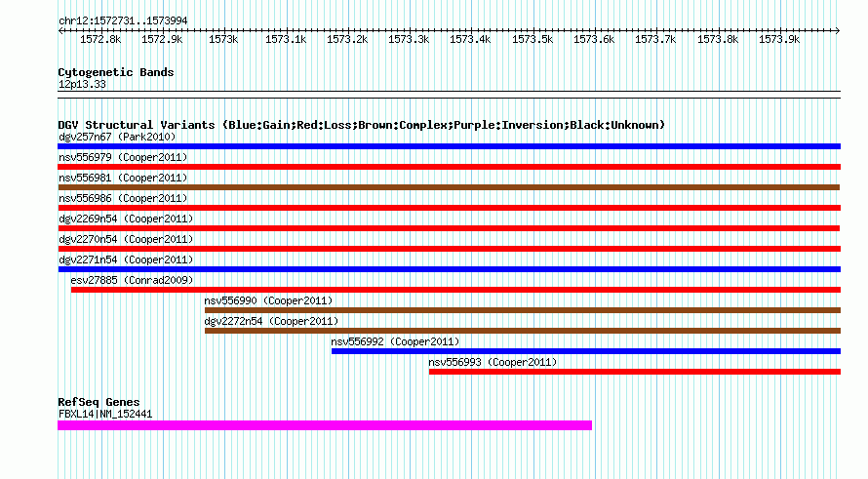Screen dimensions: 868x479
Task: Click the brown nsv556990 complex bar
Action: (x=523, y=310)
